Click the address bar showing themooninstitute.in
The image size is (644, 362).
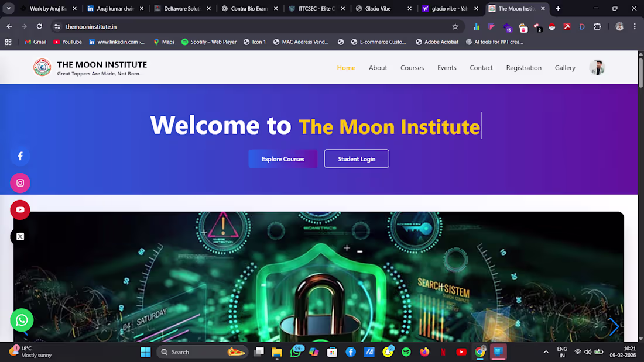[x=255, y=27]
